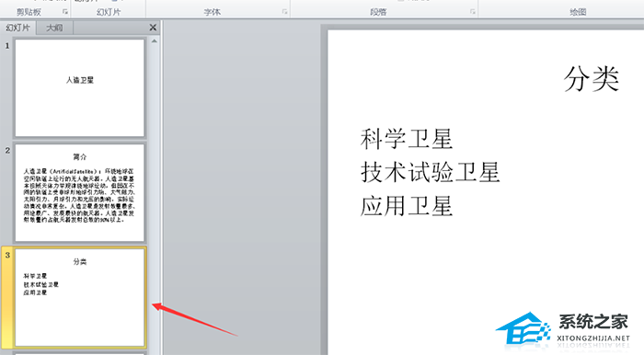Open the 剪贴板 dialog launcher
The image size is (644, 355).
pos(65,12)
